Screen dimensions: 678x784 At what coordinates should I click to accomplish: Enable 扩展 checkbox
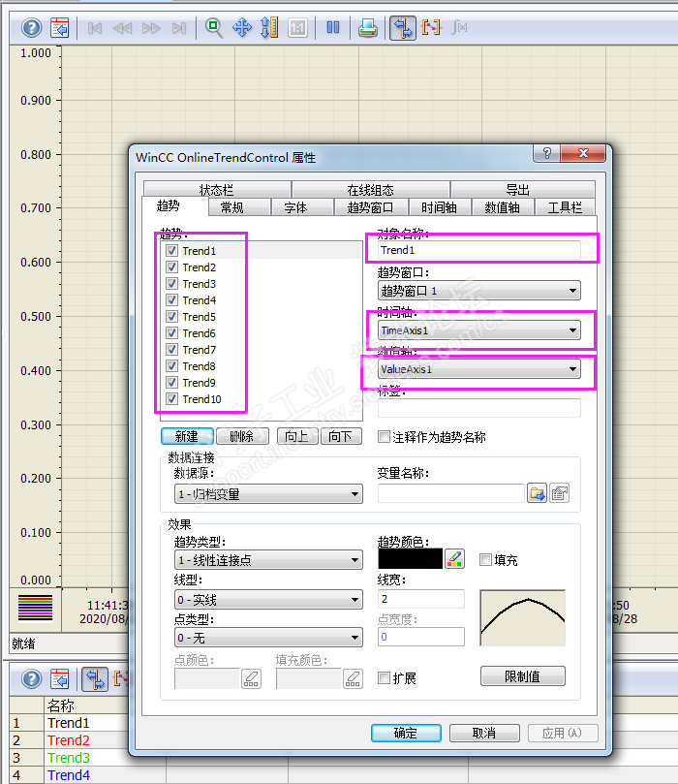pos(384,678)
